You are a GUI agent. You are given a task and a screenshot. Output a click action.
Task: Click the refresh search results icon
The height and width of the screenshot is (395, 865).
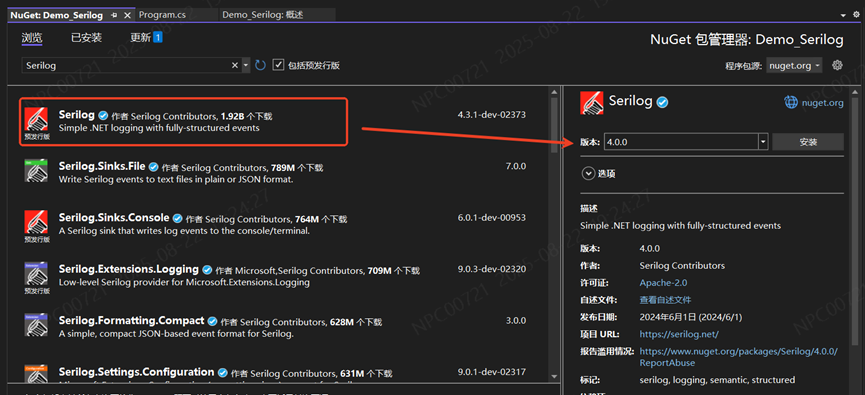click(260, 65)
